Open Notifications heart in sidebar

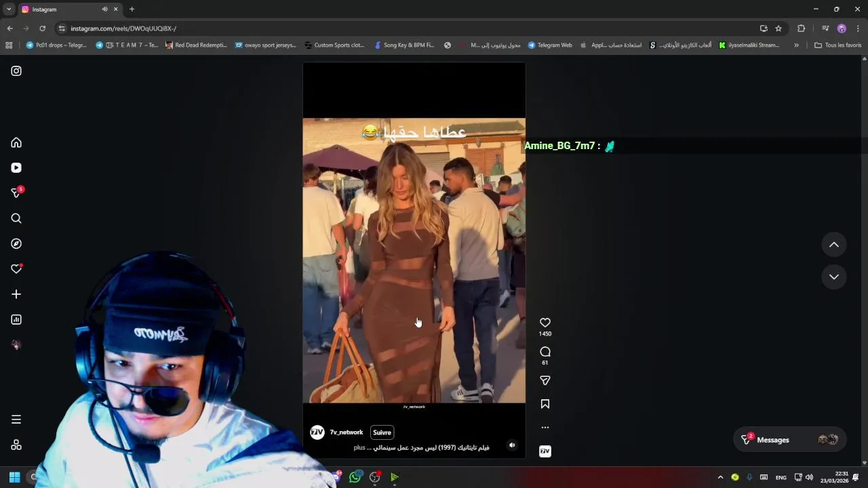click(16, 269)
